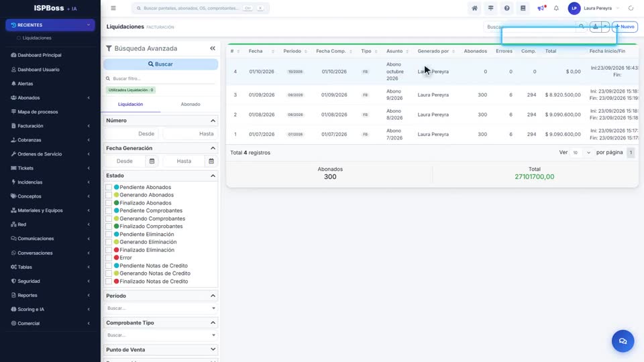Collapse the Fecha Generación filter section
The image size is (644, 362).
(213, 148)
